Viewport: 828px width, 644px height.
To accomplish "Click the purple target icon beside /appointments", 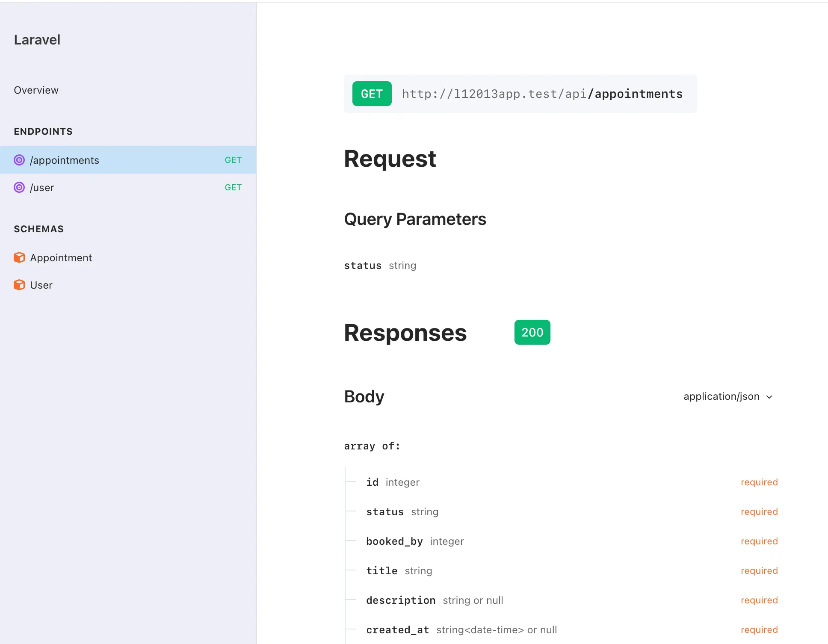I will tap(19, 160).
